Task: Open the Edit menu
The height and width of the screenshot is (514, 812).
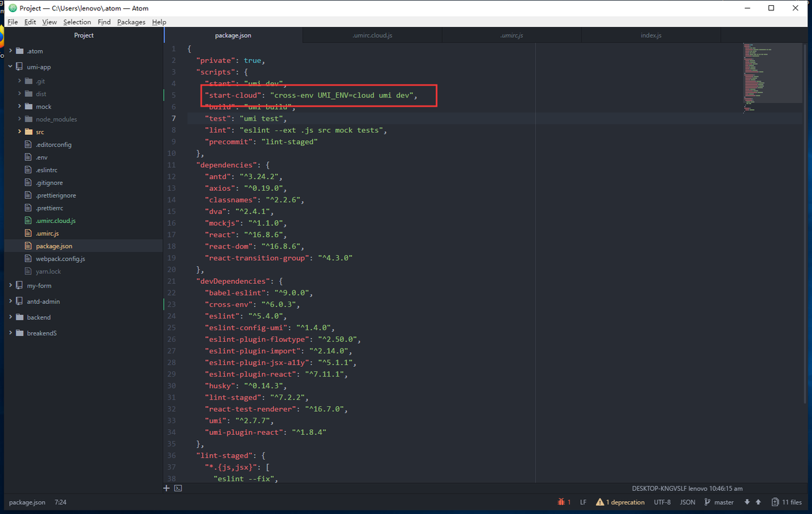Action: [30, 22]
